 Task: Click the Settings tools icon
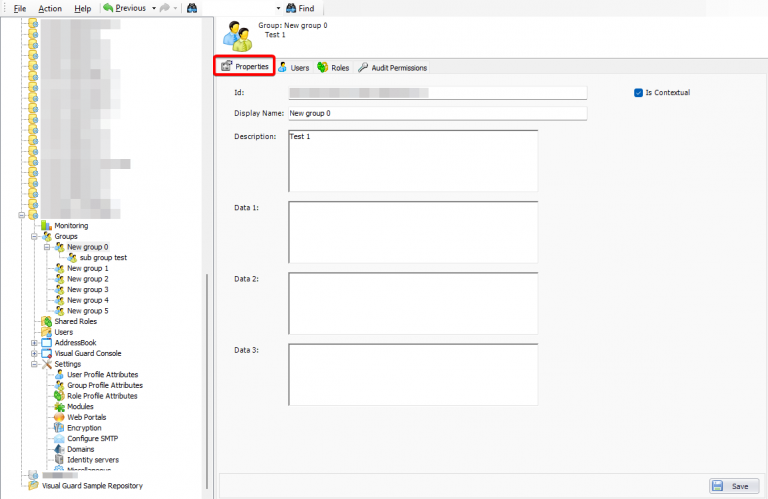point(47,364)
